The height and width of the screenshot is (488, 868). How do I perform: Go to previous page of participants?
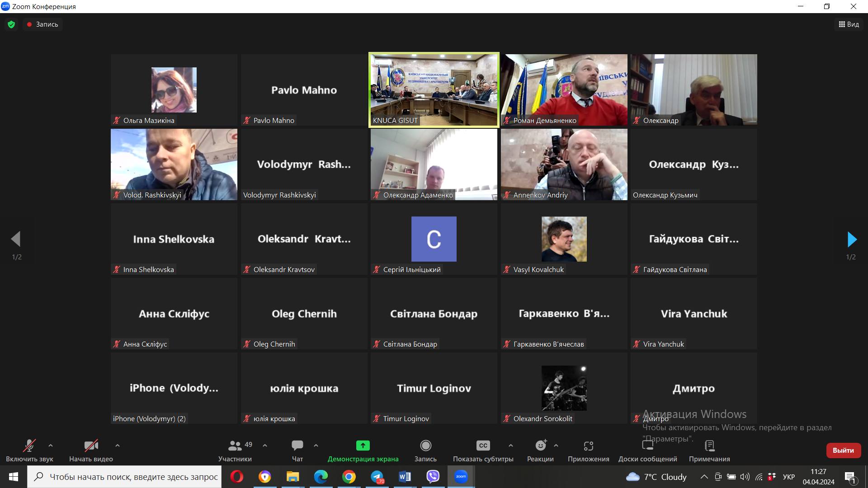(x=16, y=239)
